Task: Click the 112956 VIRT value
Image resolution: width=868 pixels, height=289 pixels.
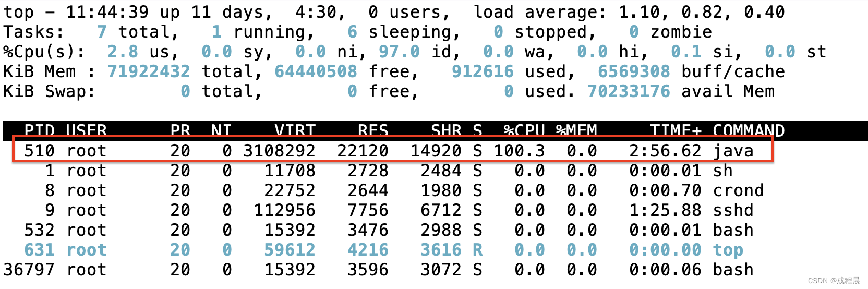Action: click(x=284, y=210)
